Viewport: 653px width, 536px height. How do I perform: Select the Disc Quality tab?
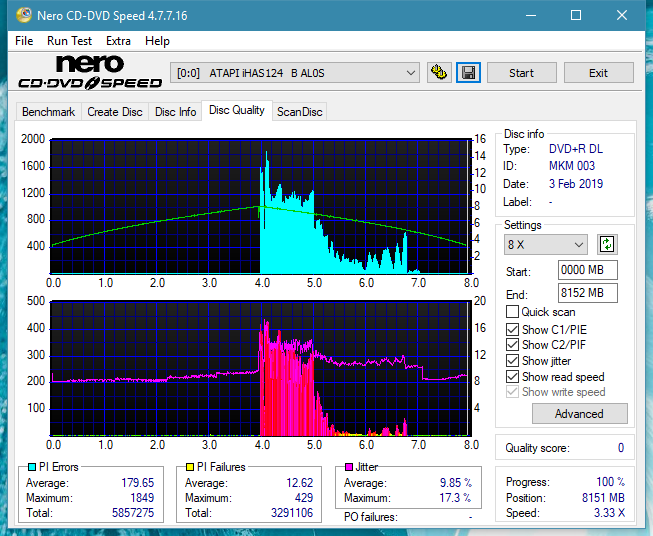(237, 110)
